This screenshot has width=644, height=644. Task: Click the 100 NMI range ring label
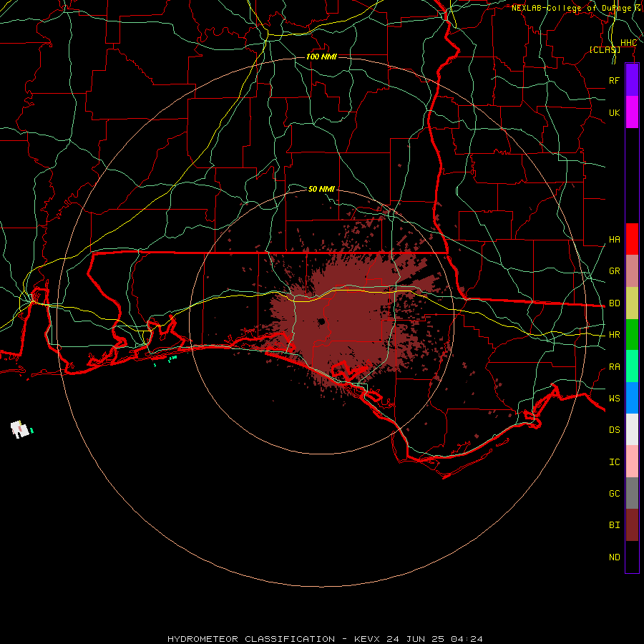[x=321, y=57]
